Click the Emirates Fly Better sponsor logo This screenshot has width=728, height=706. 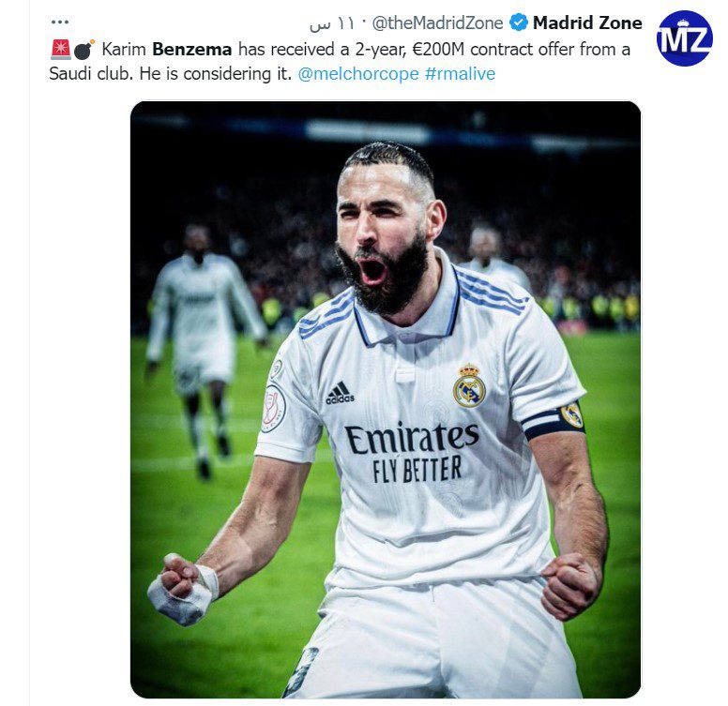click(x=412, y=452)
